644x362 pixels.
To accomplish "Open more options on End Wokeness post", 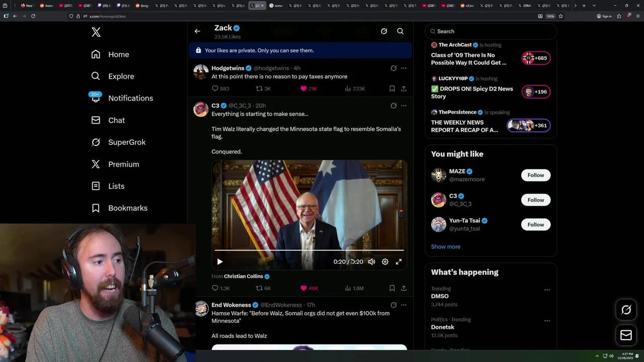I will pyautogui.click(x=404, y=305).
